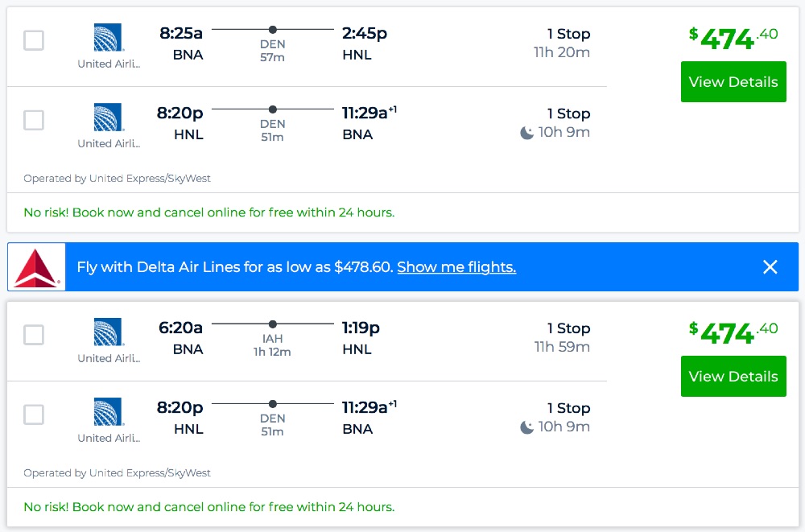
Task: Click United logo on 8:25a BNA departure
Action: (x=108, y=38)
